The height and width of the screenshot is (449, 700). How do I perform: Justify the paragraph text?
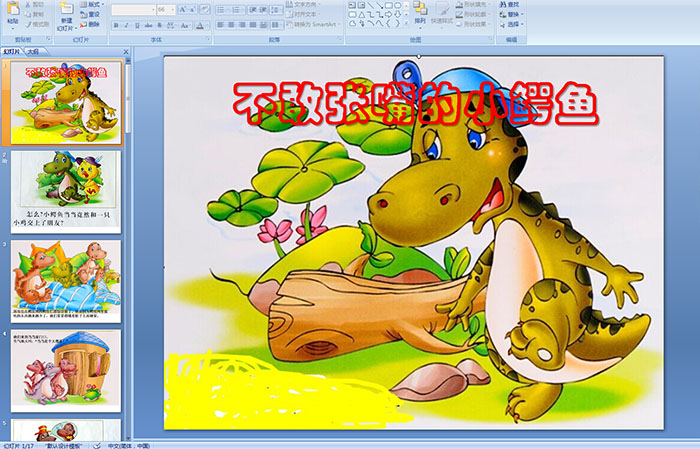pyautogui.click(x=253, y=25)
